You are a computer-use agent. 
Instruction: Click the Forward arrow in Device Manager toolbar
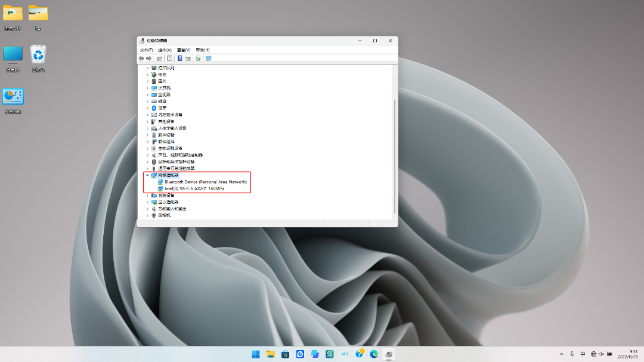pyautogui.click(x=148, y=58)
